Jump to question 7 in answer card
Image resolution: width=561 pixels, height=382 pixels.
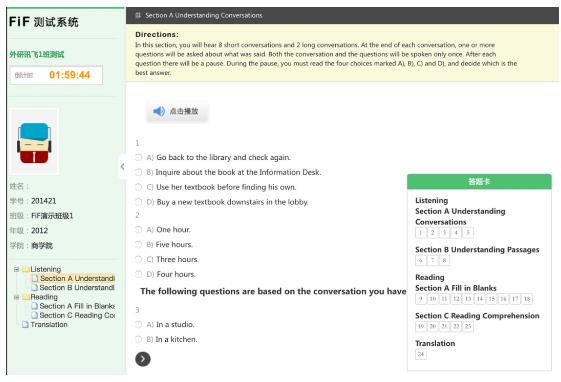point(433,260)
